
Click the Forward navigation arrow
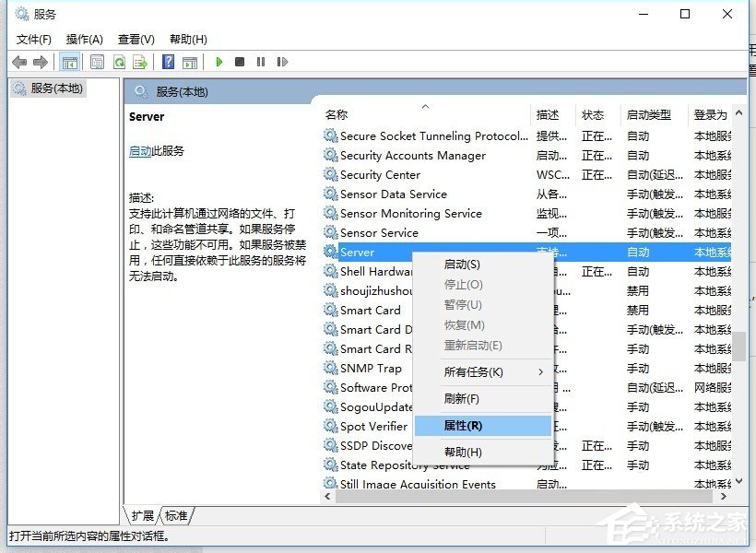click(x=41, y=62)
